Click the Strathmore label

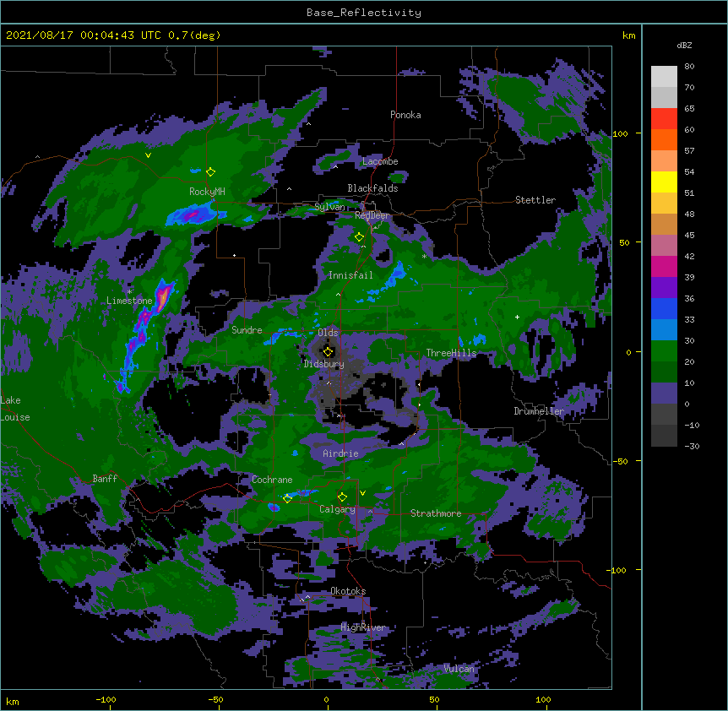(x=436, y=513)
